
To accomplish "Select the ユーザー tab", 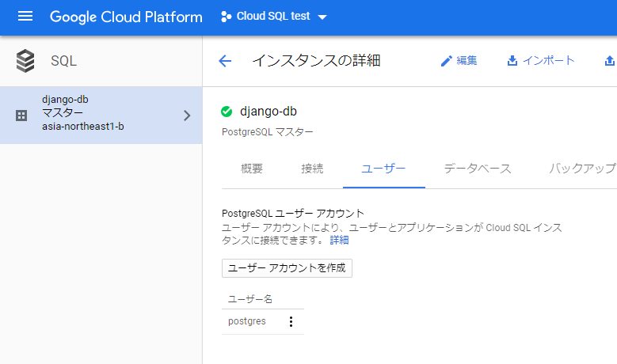I will coord(383,169).
